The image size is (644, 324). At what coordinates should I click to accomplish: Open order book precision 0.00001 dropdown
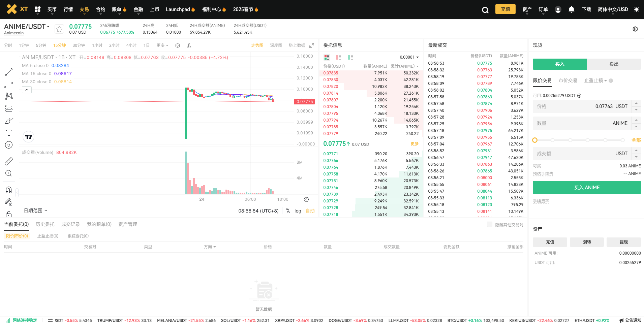[409, 57]
